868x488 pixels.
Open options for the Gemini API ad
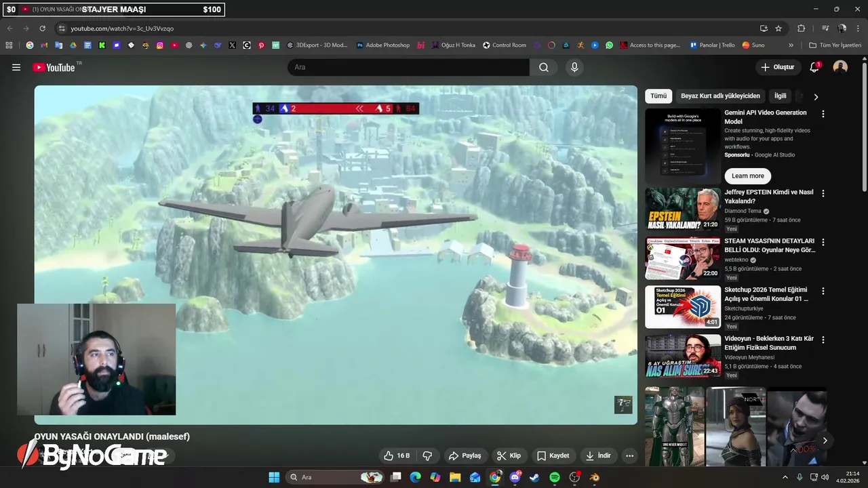click(x=823, y=115)
